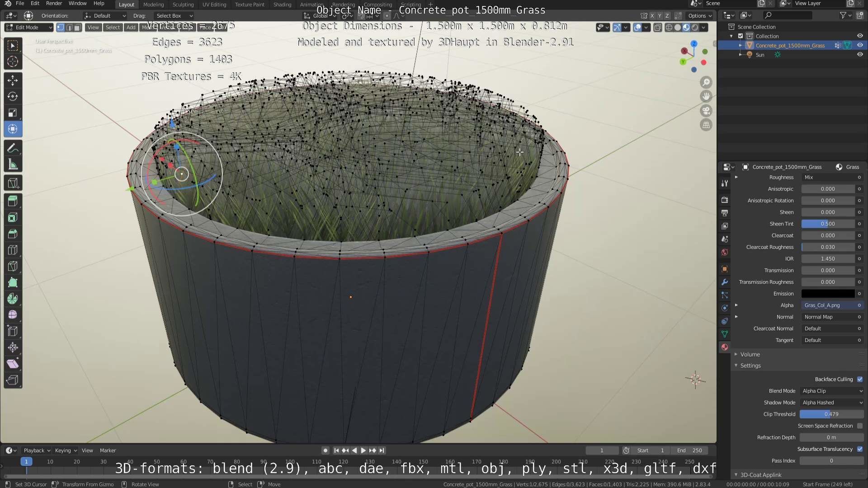The image size is (868, 488).
Task: Select the Shear tool
Action: [13, 364]
